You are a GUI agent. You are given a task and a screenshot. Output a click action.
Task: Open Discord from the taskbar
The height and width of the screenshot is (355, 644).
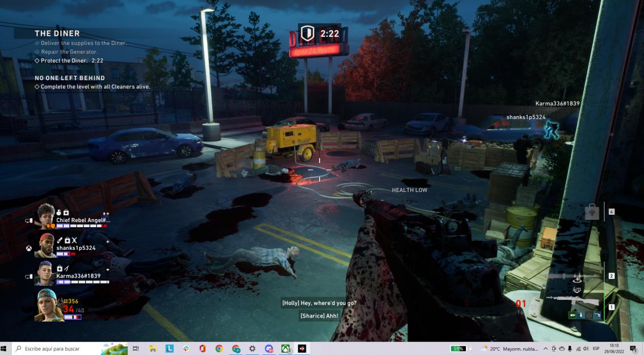click(x=269, y=348)
